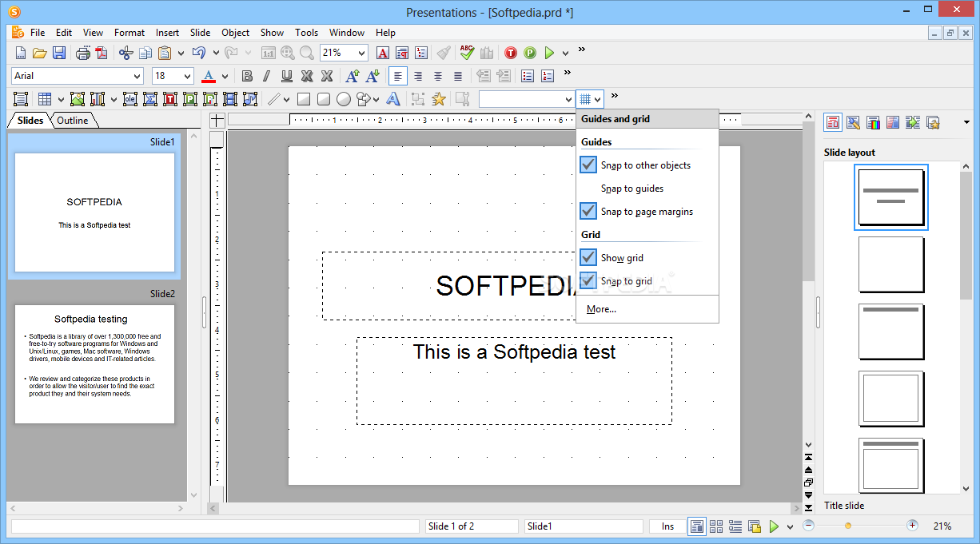Expand the font color dropdown arrow
The height and width of the screenshot is (544, 980).
click(x=225, y=76)
